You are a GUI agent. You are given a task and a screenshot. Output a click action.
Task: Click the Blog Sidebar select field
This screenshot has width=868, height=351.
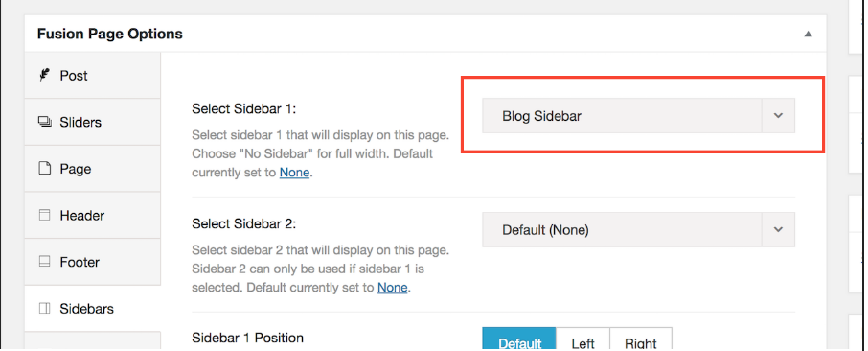(638, 116)
